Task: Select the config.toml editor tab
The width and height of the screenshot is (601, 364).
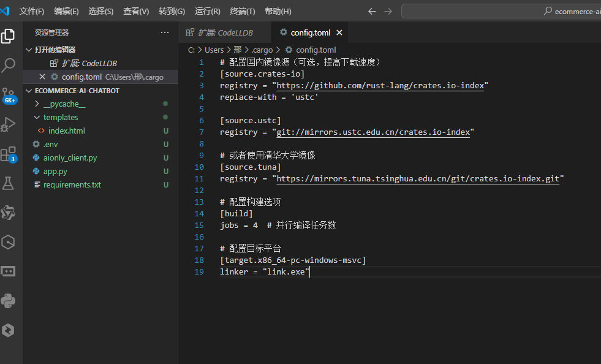Action: (x=310, y=32)
